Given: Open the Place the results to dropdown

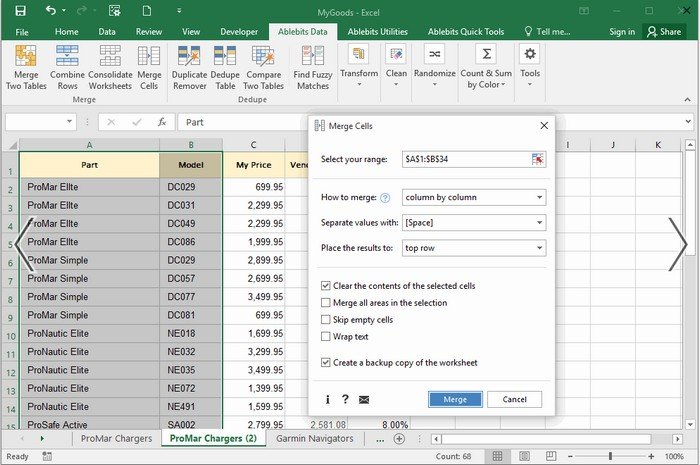Looking at the screenshot, I should click(474, 248).
